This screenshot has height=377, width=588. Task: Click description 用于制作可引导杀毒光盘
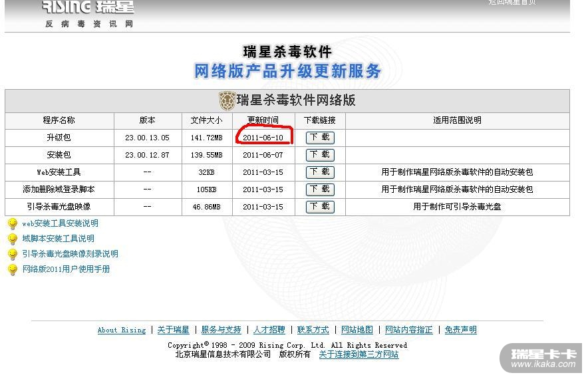[457, 207]
